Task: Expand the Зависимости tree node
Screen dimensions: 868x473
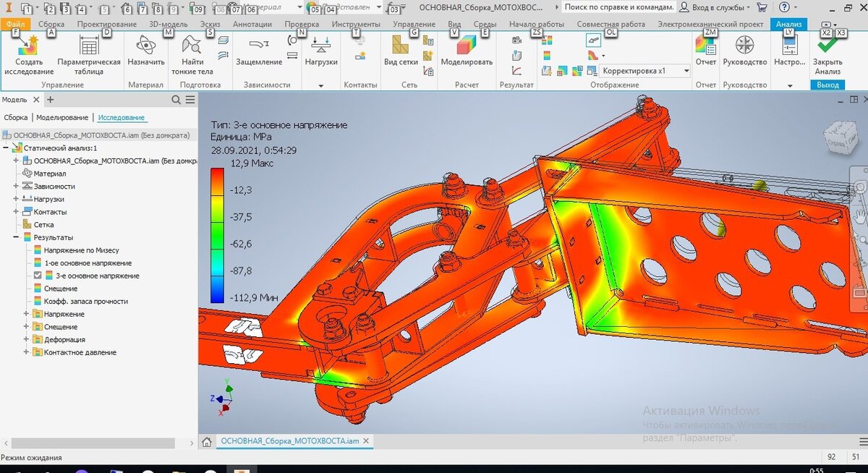Action: coord(16,187)
